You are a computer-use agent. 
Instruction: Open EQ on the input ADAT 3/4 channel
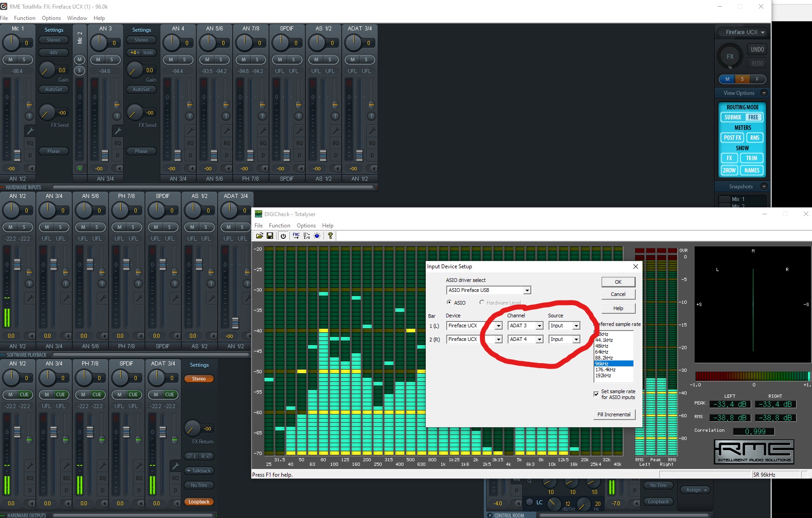[372, 143]
